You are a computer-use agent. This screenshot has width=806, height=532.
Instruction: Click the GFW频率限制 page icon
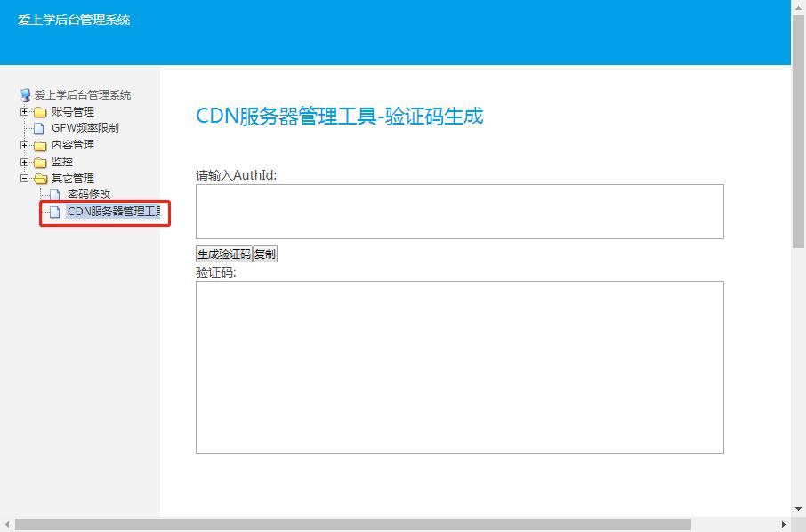click(39, 128)
